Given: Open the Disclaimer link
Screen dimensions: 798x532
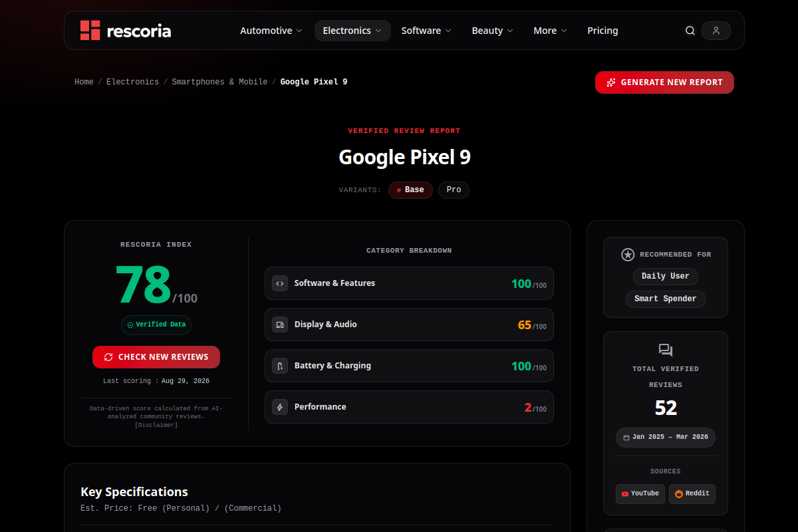Looking at the screenshot, I should pos(156,425).
